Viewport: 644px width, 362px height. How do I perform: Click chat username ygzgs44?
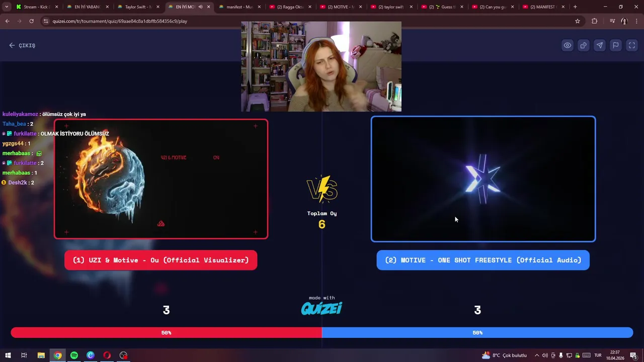pyautogui.click(x=13, y=143)
